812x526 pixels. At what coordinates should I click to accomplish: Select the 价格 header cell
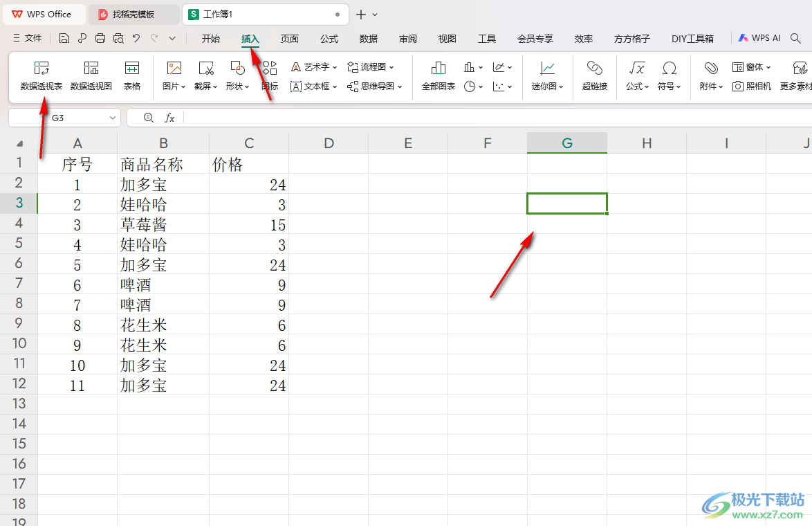click(249, 164)
